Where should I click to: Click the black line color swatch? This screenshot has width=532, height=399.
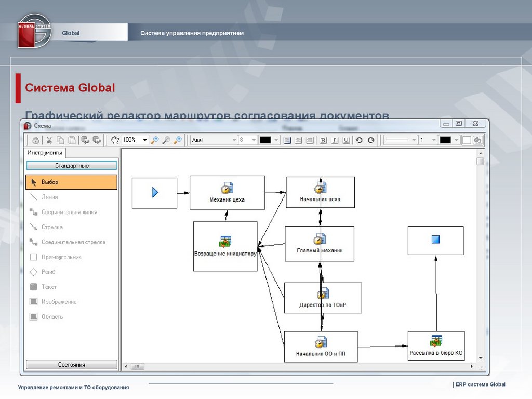pos(445,140)
